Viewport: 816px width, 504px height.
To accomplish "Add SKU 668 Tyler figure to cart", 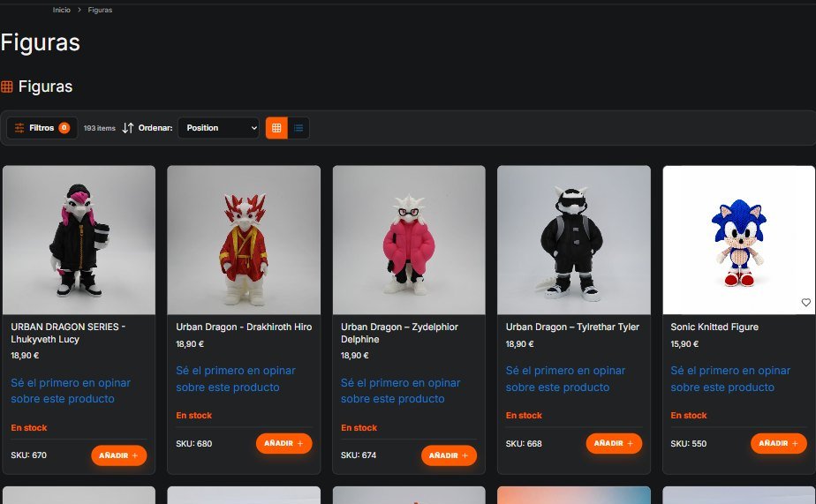I will coord(614,444).
